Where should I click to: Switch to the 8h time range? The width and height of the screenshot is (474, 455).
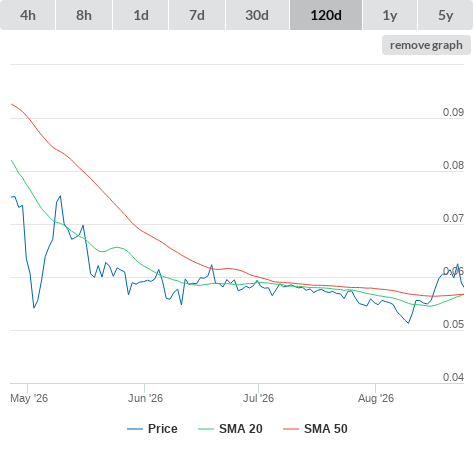tap(84, 15)
